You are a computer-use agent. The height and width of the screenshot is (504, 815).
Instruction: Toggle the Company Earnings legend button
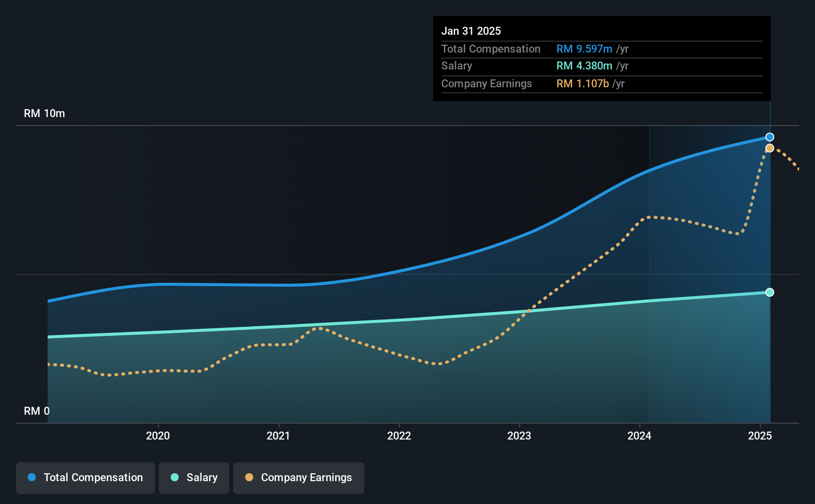click(299, 478)
